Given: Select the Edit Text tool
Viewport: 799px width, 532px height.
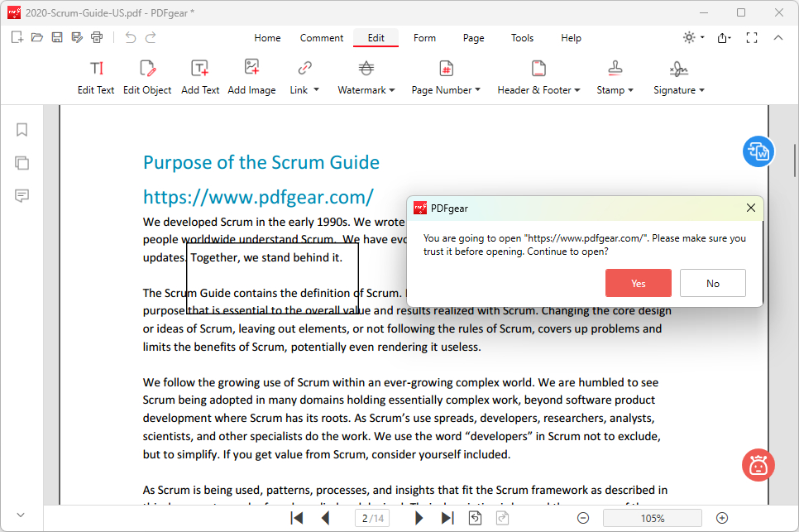Looking at the screenshot, I should point(96,77).
